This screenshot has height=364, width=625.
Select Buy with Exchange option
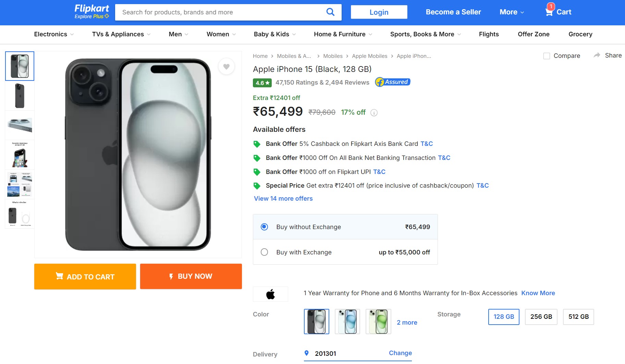pos(264,252)
